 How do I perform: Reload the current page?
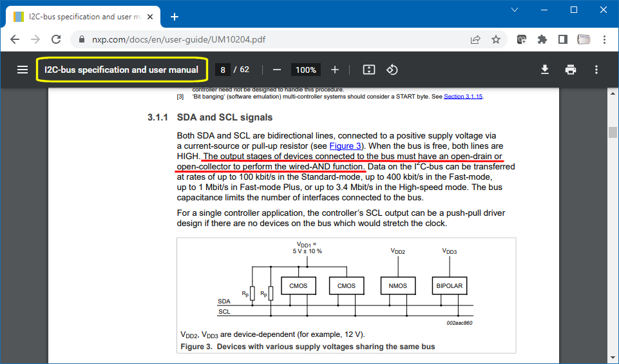point(56,39)
